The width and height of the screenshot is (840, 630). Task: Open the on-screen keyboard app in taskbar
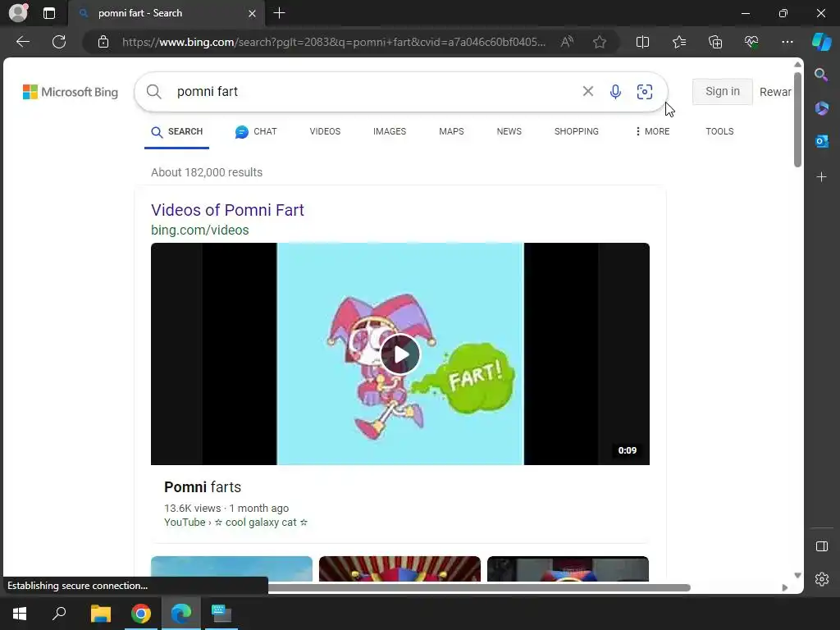pyautogui.click(x=221, y=614)
